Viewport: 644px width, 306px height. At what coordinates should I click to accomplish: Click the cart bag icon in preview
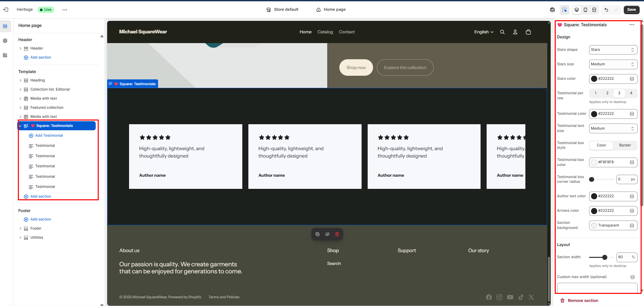click(x=528, y=32)
